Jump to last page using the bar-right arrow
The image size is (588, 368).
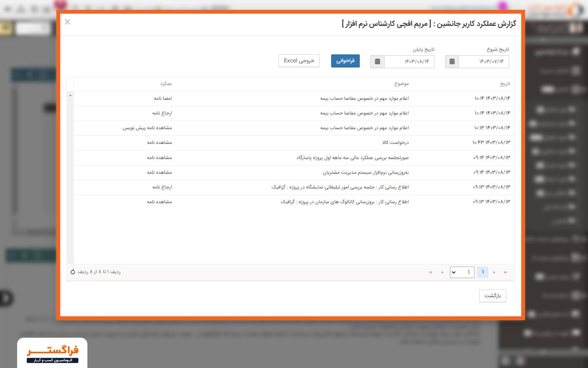506,272
